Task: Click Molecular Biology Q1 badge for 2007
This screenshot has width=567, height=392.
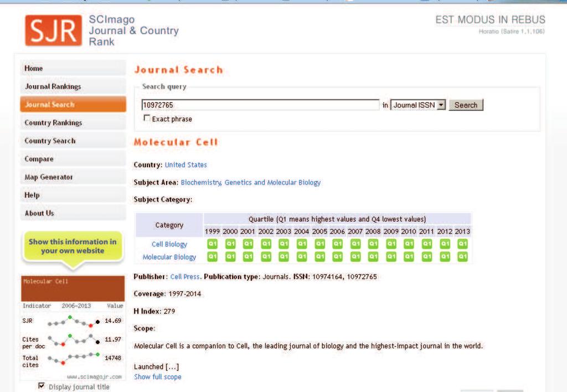Action: [355, 256]
